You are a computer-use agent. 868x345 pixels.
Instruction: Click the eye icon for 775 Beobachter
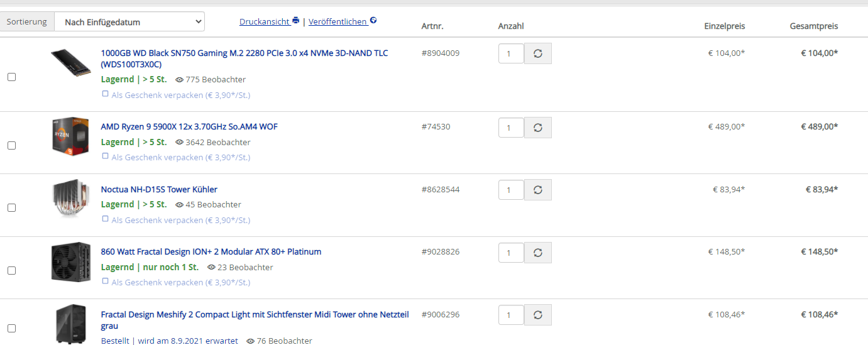(x=179, y=80)
